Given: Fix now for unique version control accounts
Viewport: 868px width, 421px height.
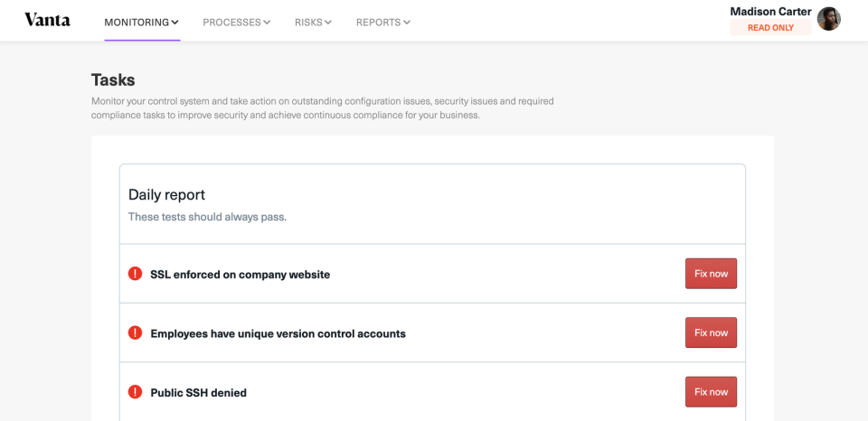Looking at the screenshot, I should click(x=711, y=332).
